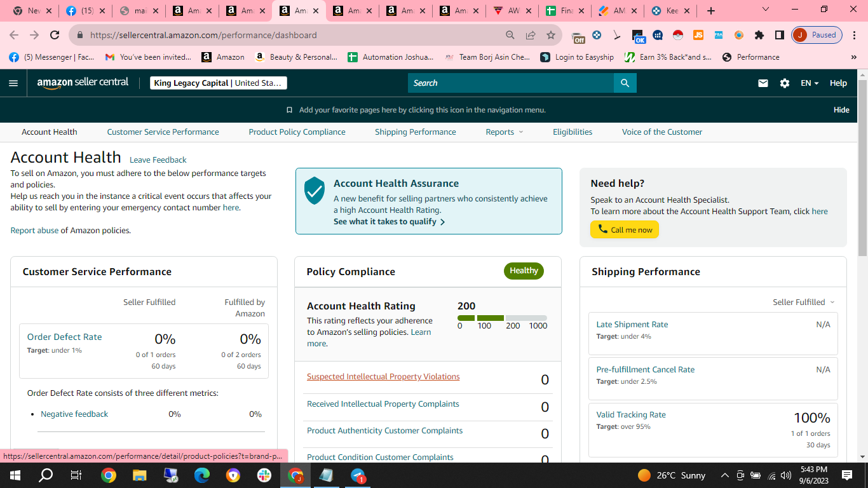Click the Call me now button

625,230
